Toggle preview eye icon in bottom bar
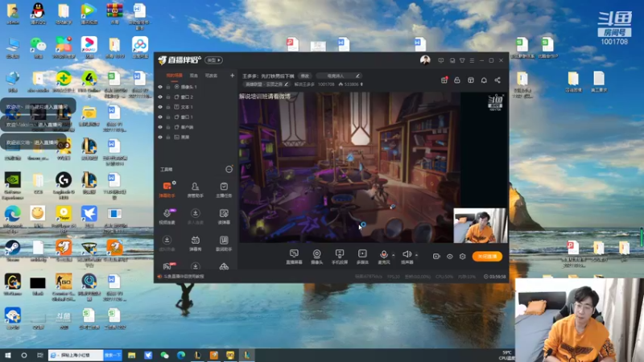The image size is (644, 362). tap(450, 257)
